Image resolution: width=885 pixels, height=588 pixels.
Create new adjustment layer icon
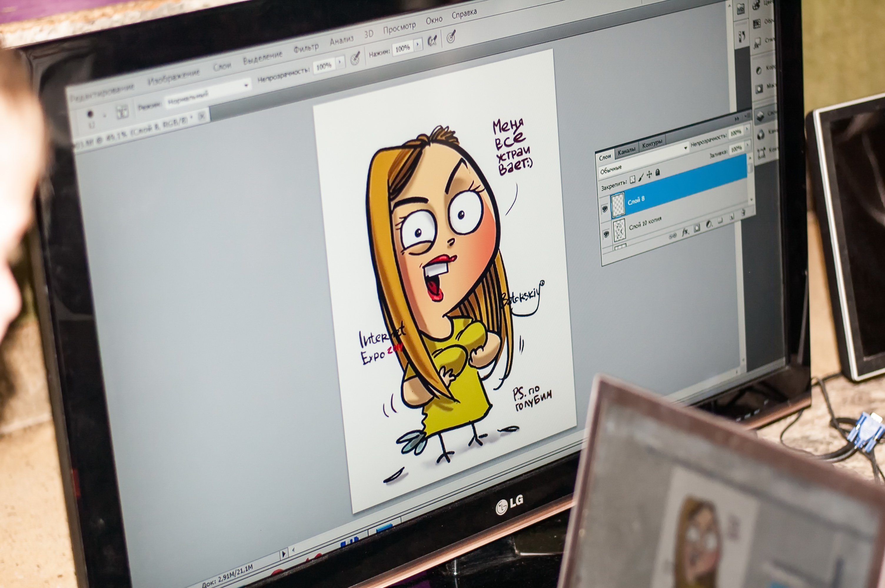pos(709,225)
